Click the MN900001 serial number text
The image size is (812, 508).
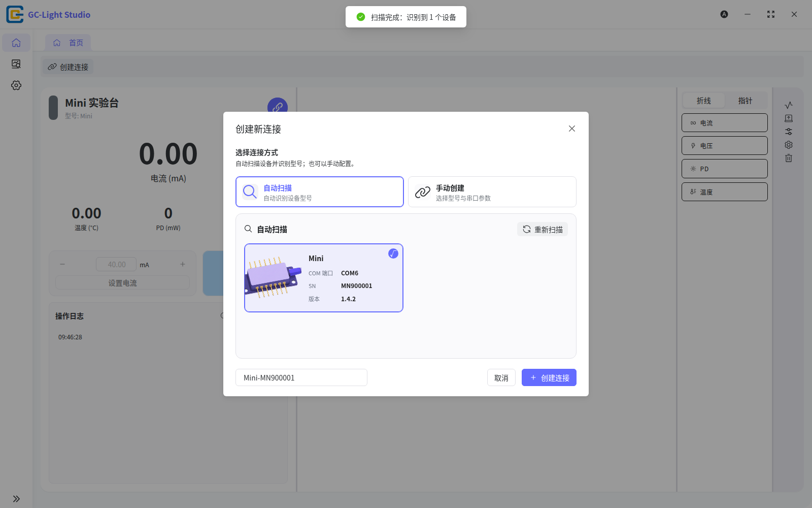coord(357,286)
